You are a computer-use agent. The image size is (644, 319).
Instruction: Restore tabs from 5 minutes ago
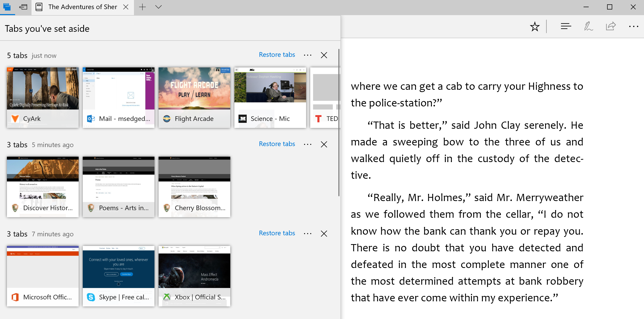tap(277, 144)
